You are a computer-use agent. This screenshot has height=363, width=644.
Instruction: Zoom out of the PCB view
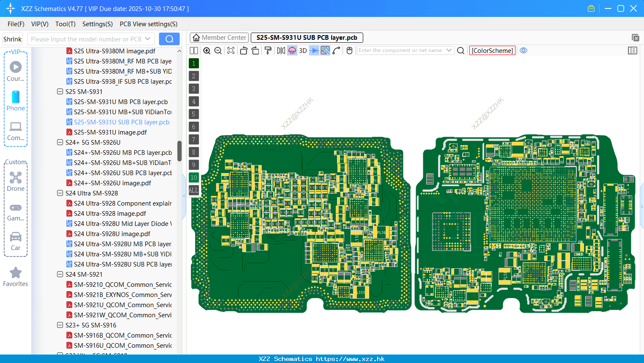pyautogui.click(x=218, y=50)
